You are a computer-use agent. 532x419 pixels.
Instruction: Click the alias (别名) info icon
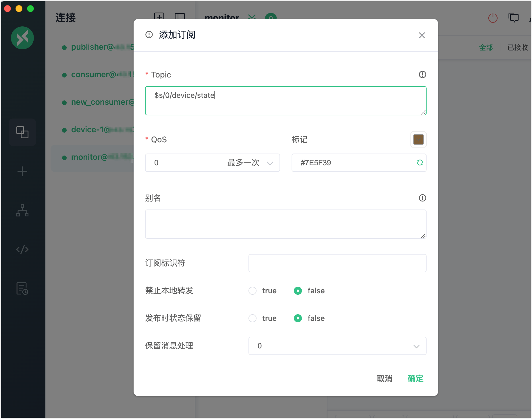pos(422,198)
